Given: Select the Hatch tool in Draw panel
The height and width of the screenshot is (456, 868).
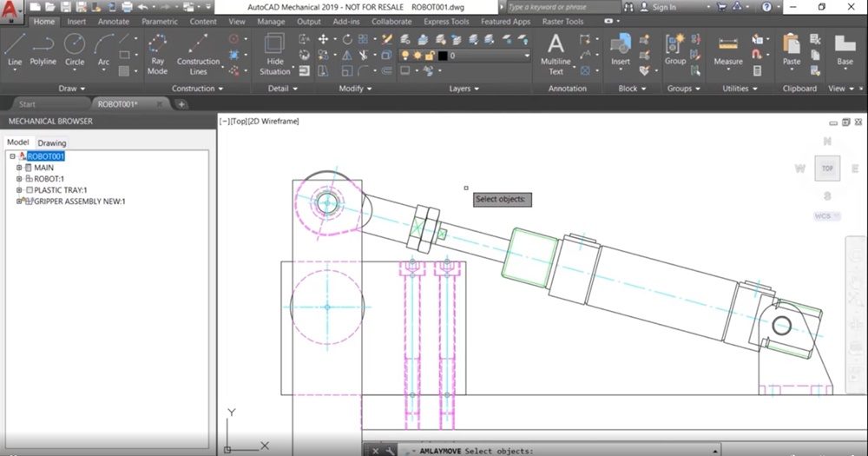Looking at the screenshot, I should (x=124, y=70).
